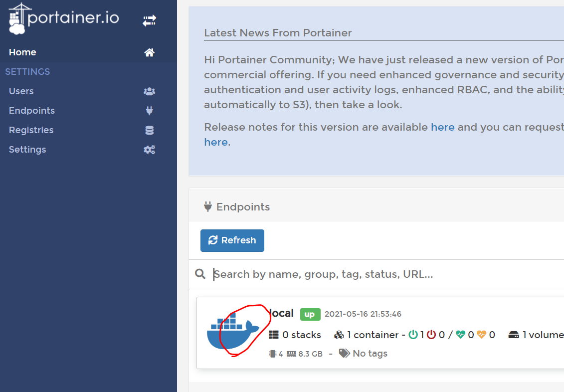Click the Registries database icon
The height and width of the screenshot is (392, 564).
pos(149,130)
